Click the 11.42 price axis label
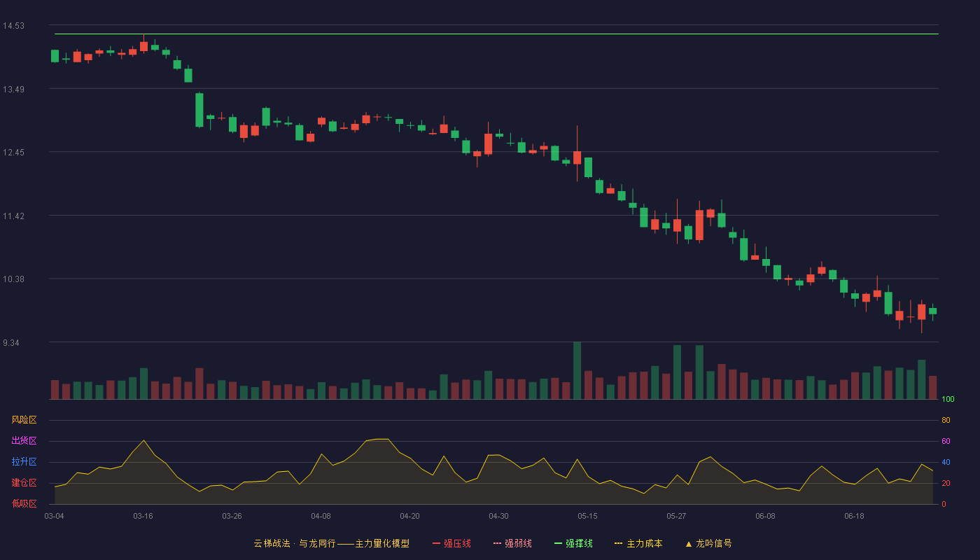 pos(13,216)
